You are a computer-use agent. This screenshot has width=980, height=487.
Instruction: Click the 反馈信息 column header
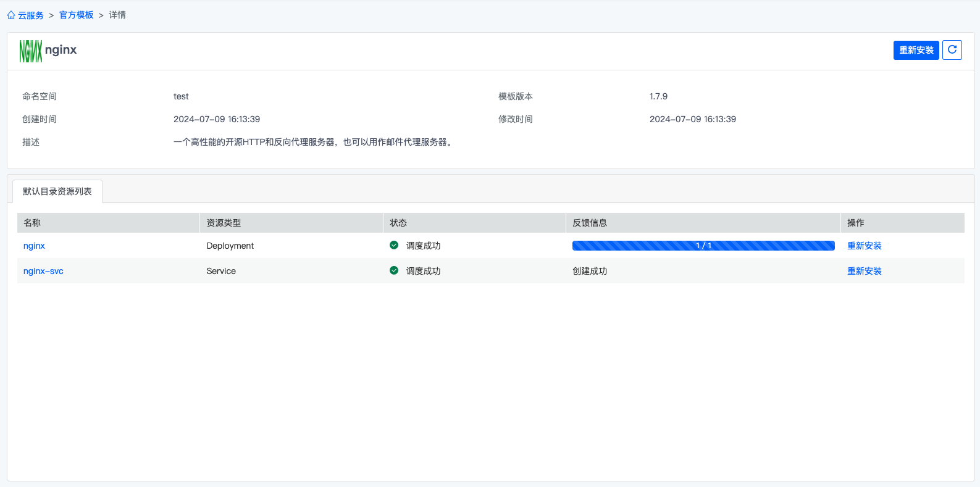tap(703, 223)
